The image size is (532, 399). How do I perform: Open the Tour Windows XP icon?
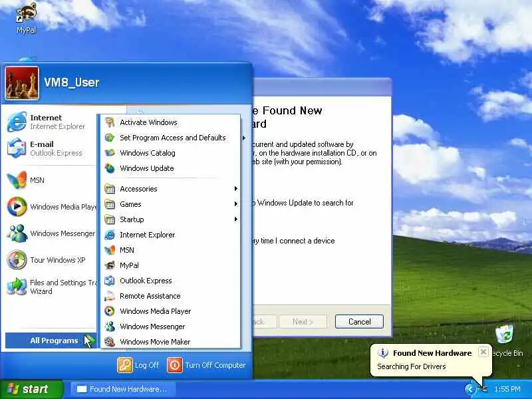point(17,260)
